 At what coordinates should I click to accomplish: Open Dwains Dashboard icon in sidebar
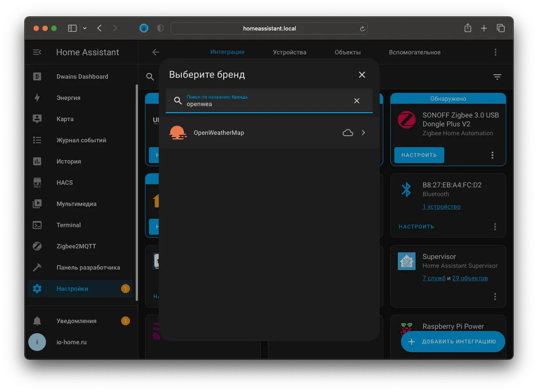(37, 76)
